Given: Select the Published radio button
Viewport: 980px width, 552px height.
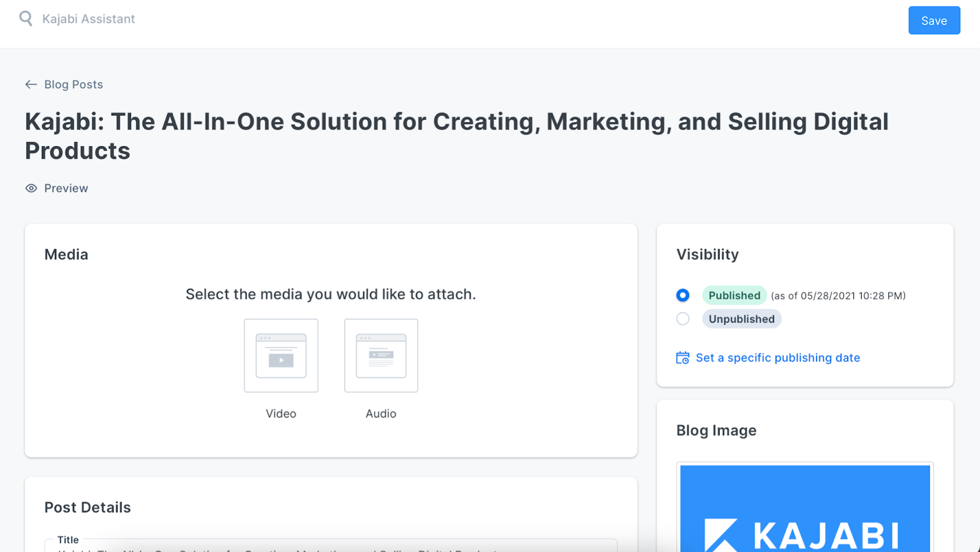Looking at the screenshot, I should pos(683,296).
